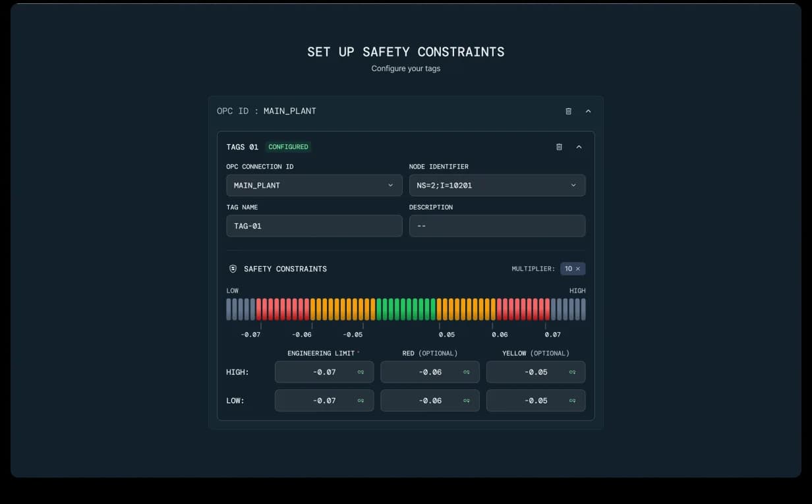Click the link icon in HIGH Engineering Limit

[x=361, y=372]
